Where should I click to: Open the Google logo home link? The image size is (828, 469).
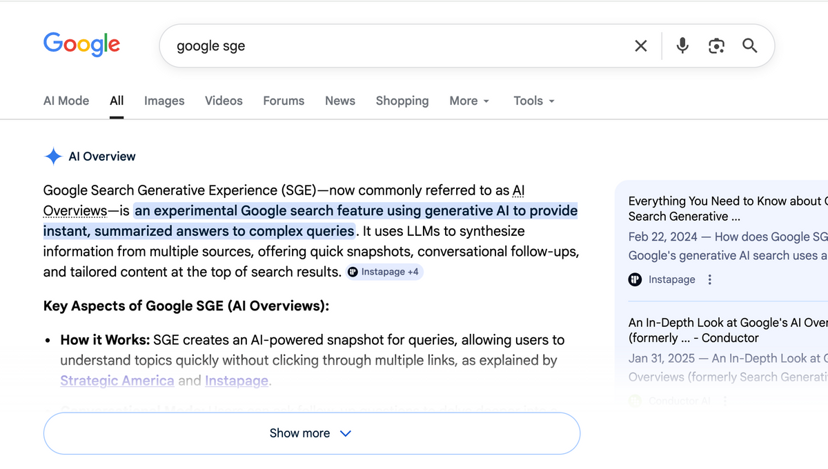pos(82,45)
